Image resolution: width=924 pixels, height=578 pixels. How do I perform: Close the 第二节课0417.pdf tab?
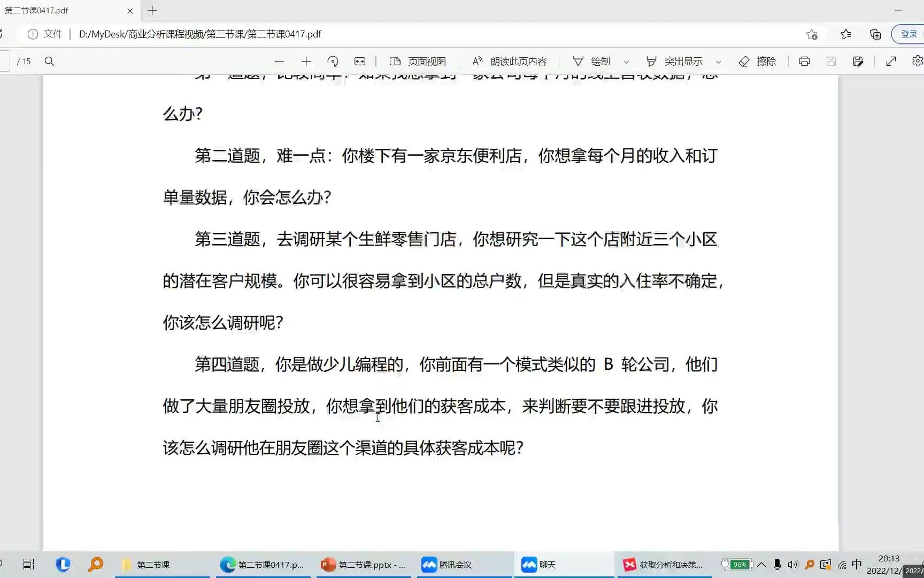(130, 11)
